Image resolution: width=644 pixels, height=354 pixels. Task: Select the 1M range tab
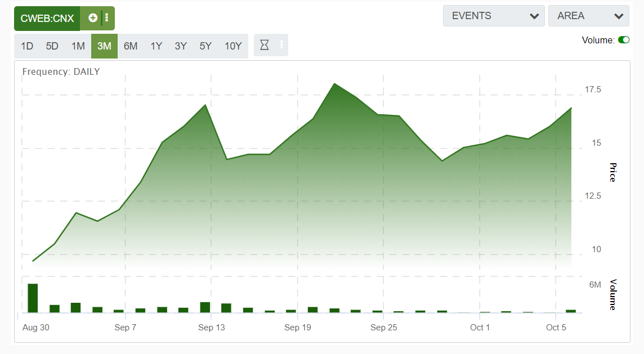[x=78, y=46]
